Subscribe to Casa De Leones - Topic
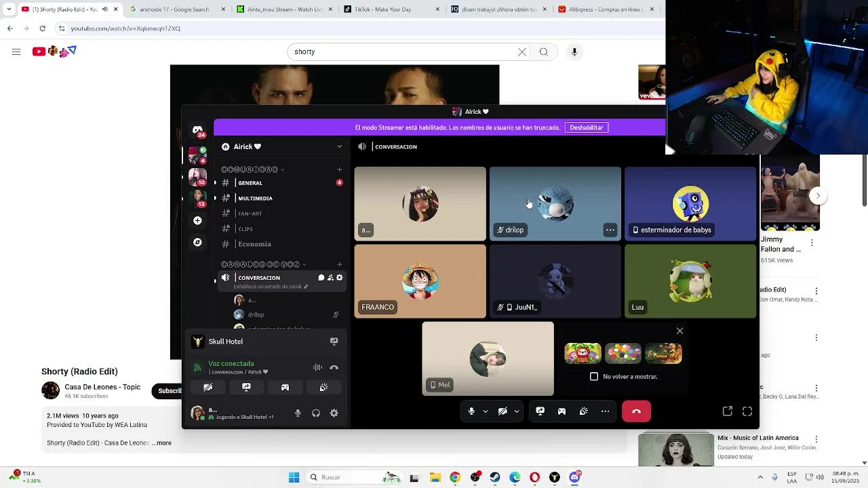Image resolution: width=868 pixels, height=488 pixels. coord(168,390)
